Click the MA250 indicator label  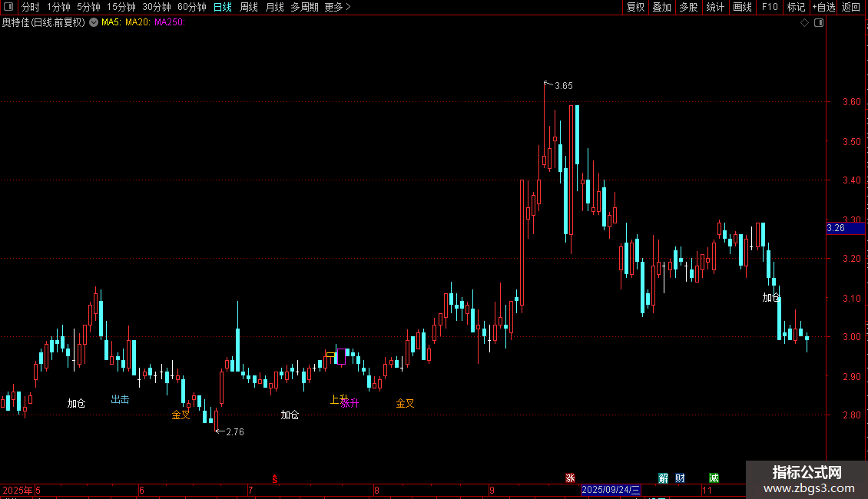pyautogui.click(x=170, y=22)
